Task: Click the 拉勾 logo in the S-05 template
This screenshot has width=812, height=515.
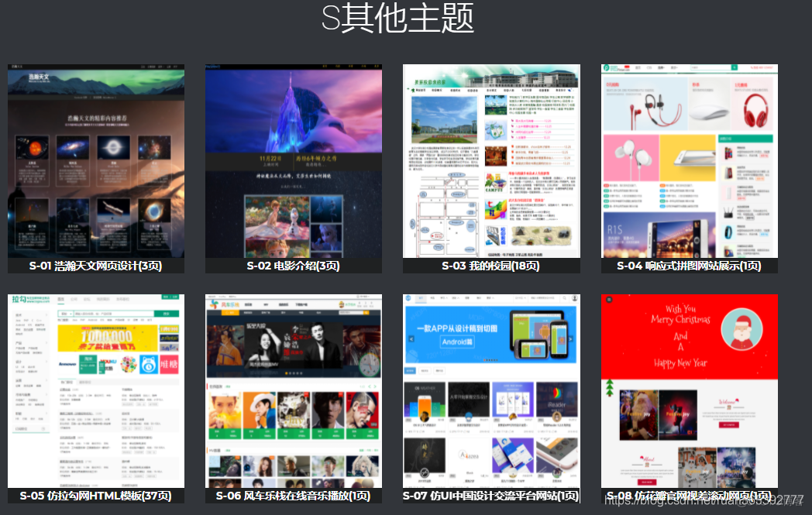Action: (18, 299)
